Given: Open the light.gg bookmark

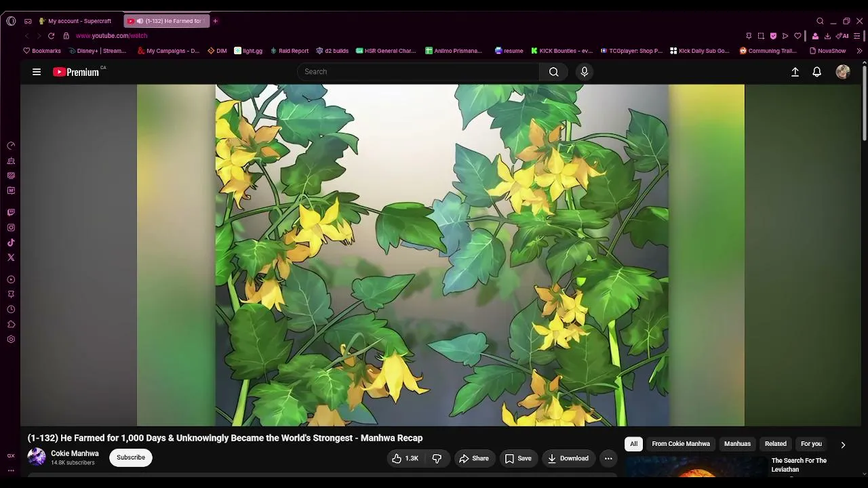Looking at the screenshot, I should pos(248,51).
